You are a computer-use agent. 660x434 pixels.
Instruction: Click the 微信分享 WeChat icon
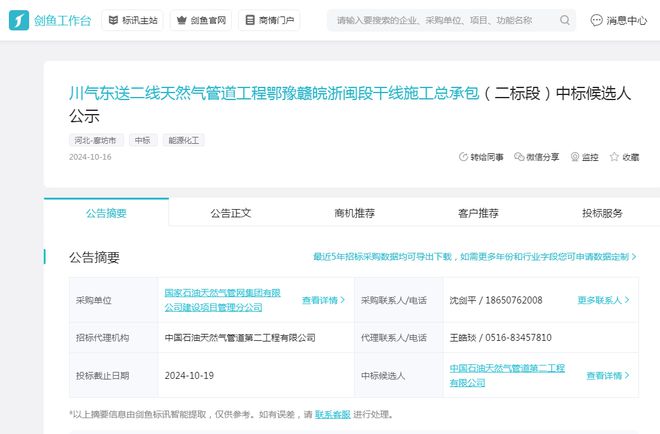[x=519, y=157]
